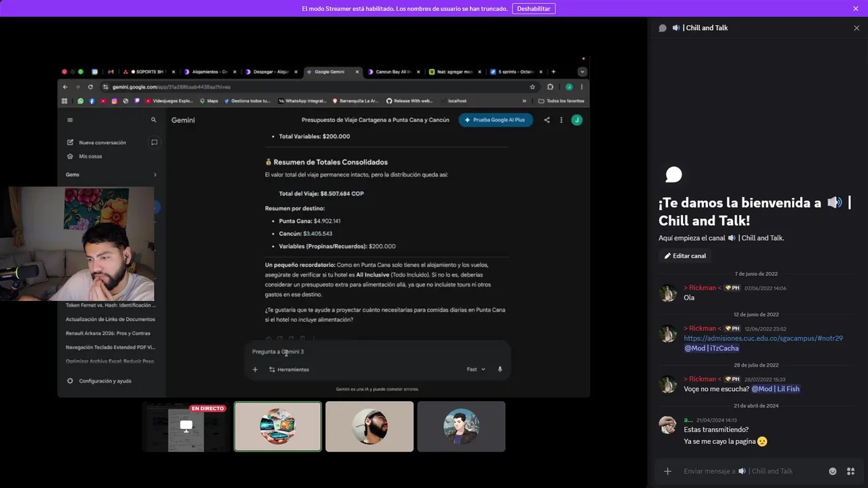Select the highlighted participant tile with a colorful avatar
Viewport: 868px width, 488px height.
277,426
